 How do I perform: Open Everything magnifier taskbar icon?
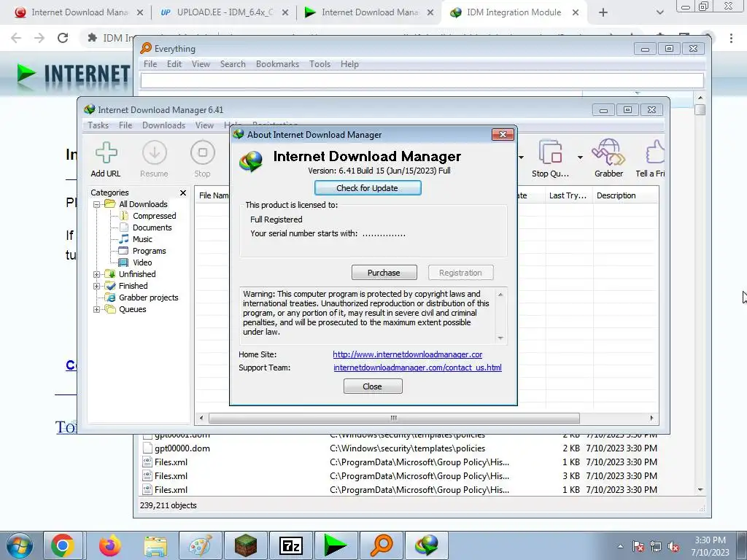(382, 545)
